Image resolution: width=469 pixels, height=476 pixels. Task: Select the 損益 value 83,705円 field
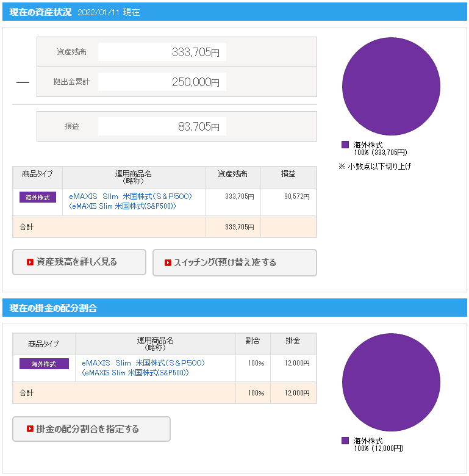pos(162,127)
